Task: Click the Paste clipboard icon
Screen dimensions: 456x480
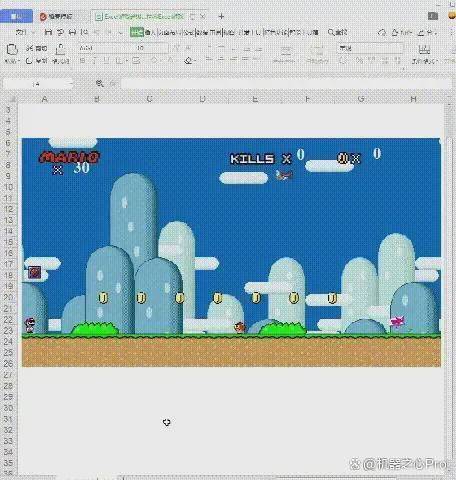Action: point(12,50)
